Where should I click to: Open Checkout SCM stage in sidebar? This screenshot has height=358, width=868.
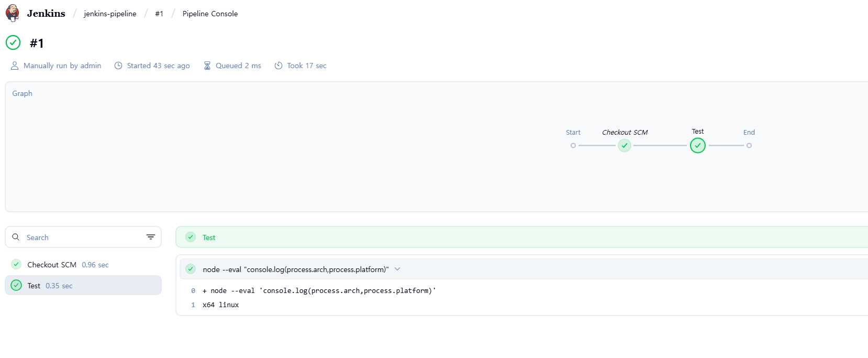pos(83,265)
